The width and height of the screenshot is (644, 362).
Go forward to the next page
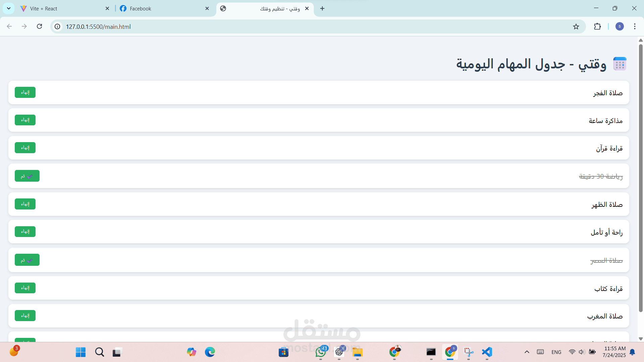[x=24, y=26]
